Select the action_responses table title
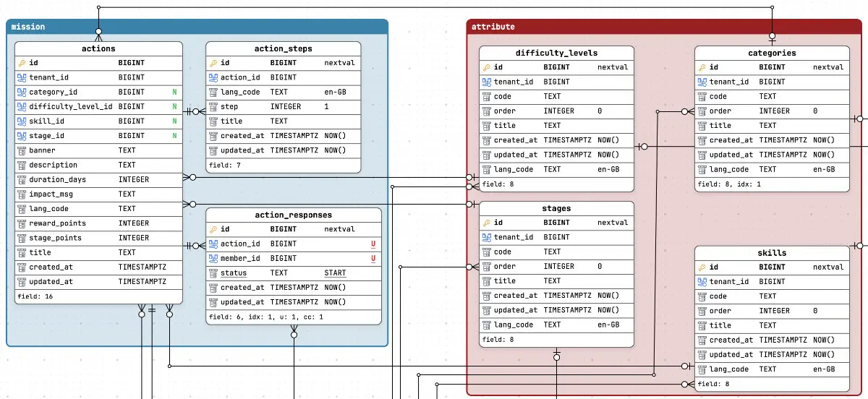 (x=294, y=215)
